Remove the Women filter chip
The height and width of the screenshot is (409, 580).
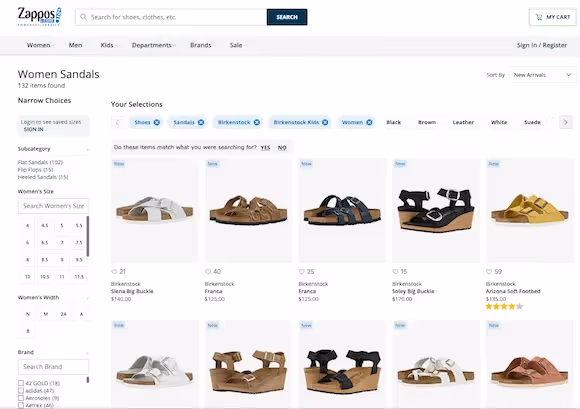click(x=369, y=122)
